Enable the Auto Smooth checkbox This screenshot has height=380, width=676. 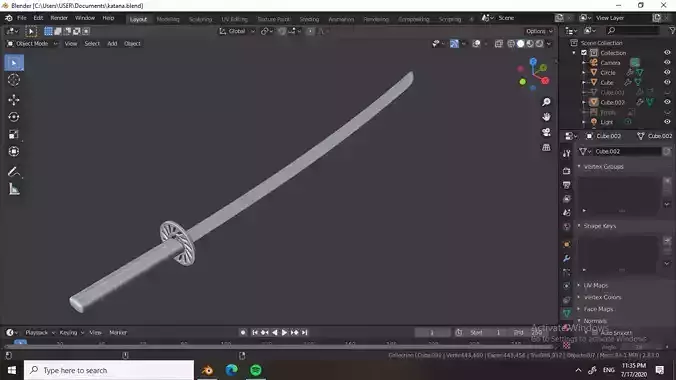click(x=595, y=333)
